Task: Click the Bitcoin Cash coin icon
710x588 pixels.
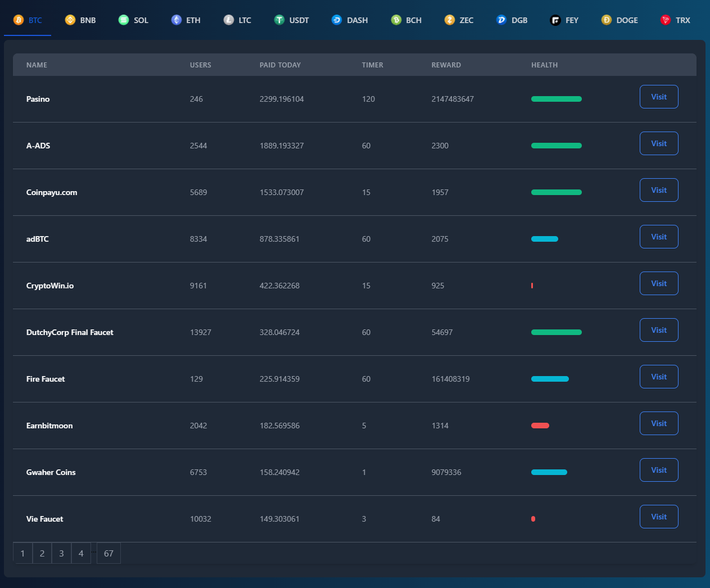Action: coord(396,20)
